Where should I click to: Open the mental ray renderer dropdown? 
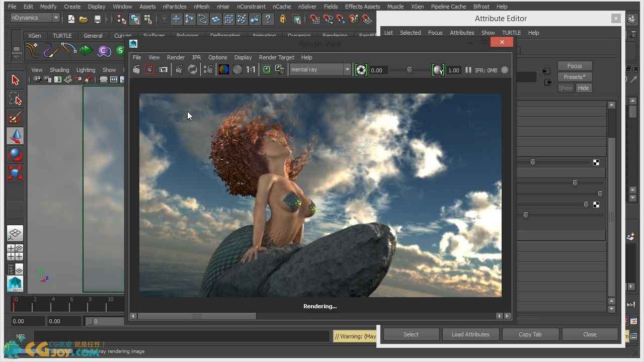point(320,70)
